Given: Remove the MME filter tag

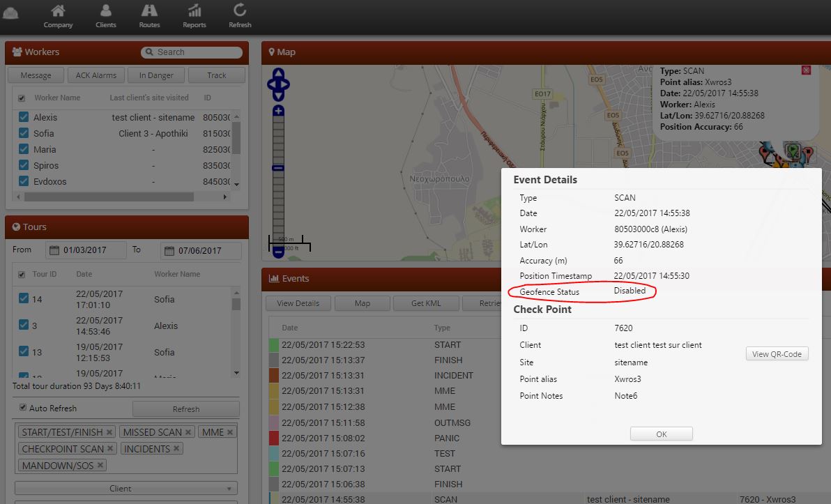Looking at the screenshot, I should [x=230, y=432].
